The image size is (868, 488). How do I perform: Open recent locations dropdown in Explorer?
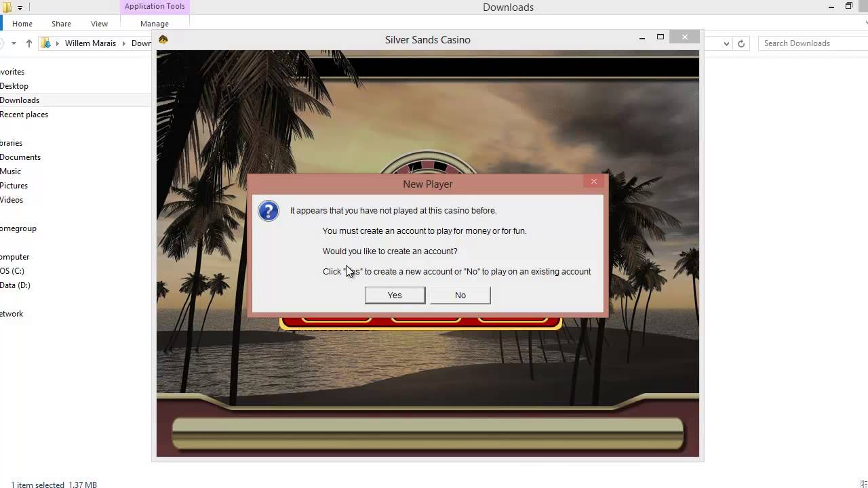click(14, 43)
